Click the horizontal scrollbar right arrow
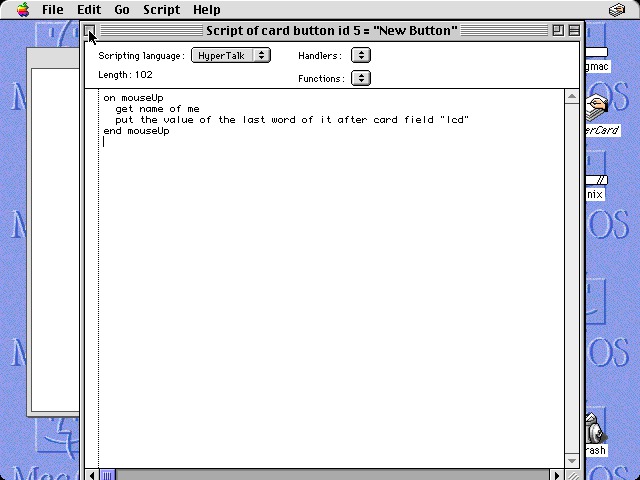Viewport: 640px width, 480px height. tap(557, 475)
